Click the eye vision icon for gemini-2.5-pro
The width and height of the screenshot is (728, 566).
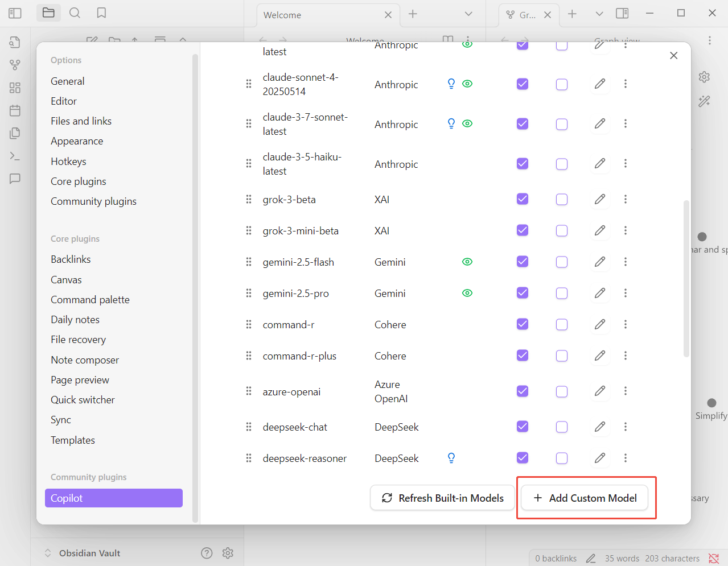(x=467, y=293)
